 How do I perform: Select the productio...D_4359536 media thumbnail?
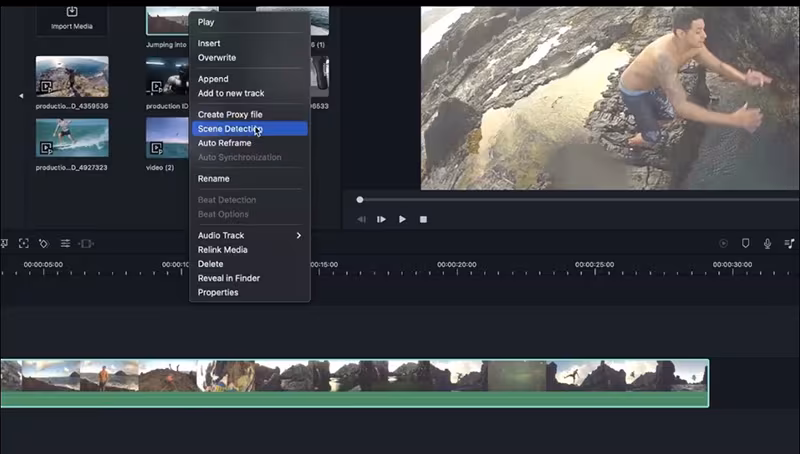pos(72,77)
